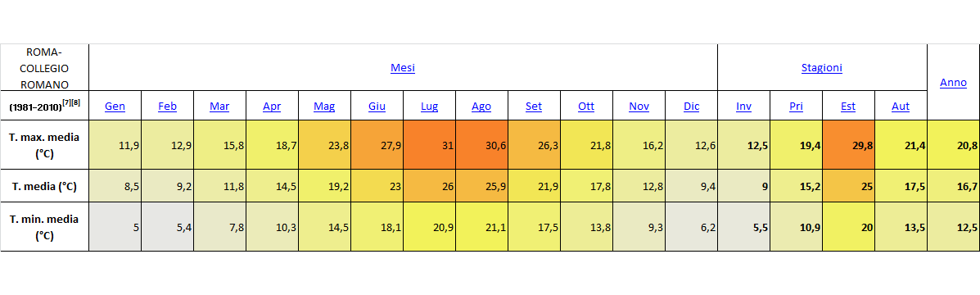Click the Aut season link
The width and height of the screenshot is (980, 295).
pyautogui.click(x=901, y=107)
